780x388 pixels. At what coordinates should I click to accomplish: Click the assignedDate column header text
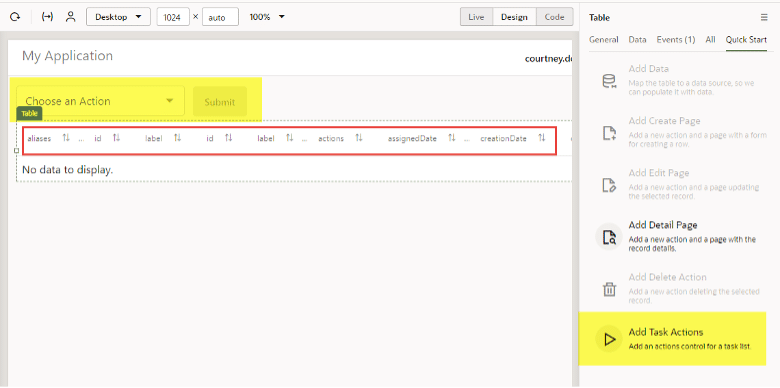[x=412, y=138]
